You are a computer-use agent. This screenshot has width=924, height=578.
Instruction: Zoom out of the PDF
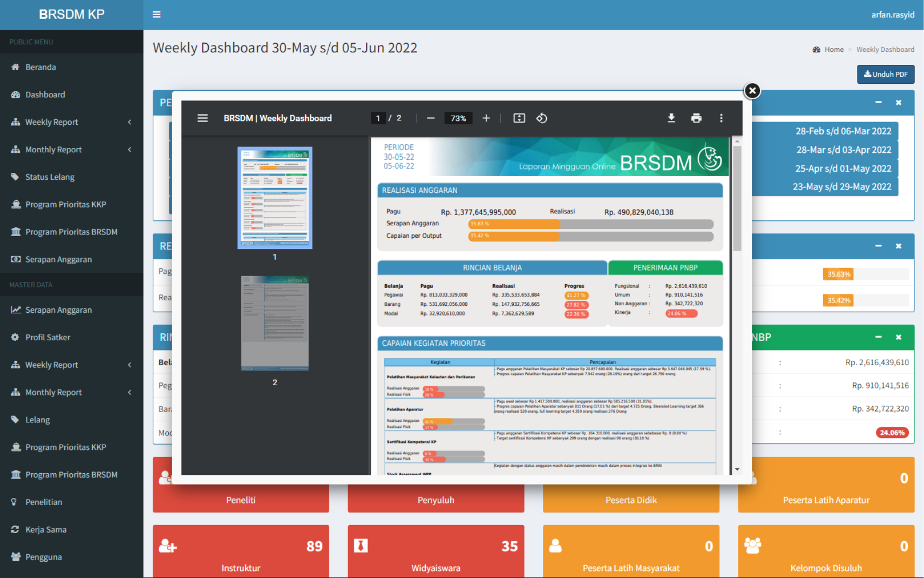tap(431, 118)
